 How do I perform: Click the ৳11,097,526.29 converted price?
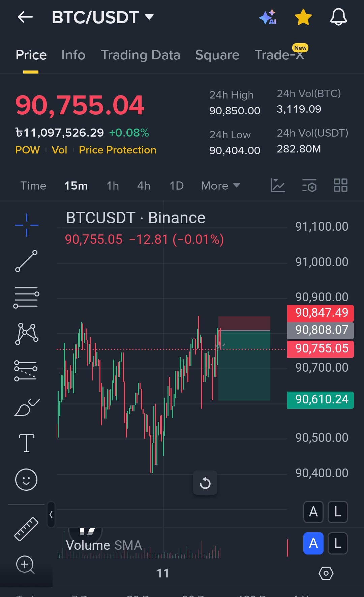60,133
